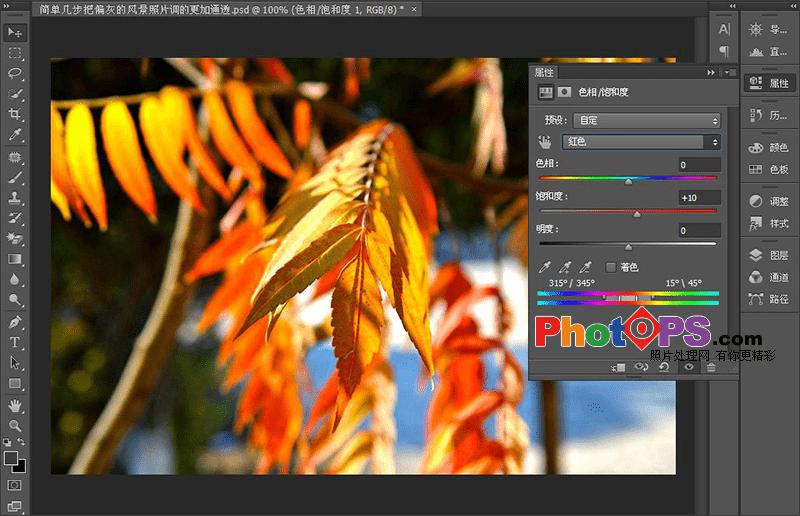Change the screen mode
The width and height of the screenshot is (800, 516).
(x=15, y=506)
